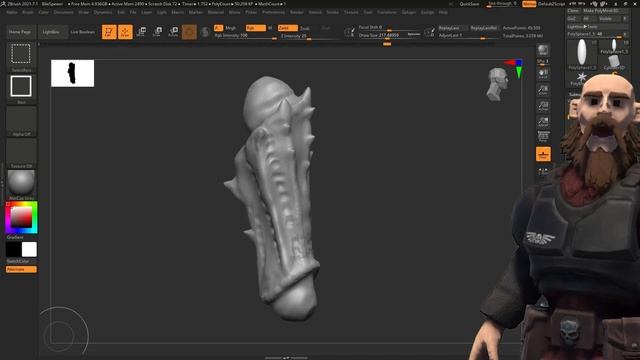Image resolution: width=640 pixels, height=360 pixels.
Task: Open the Transform menu
Action: (387, 12)
